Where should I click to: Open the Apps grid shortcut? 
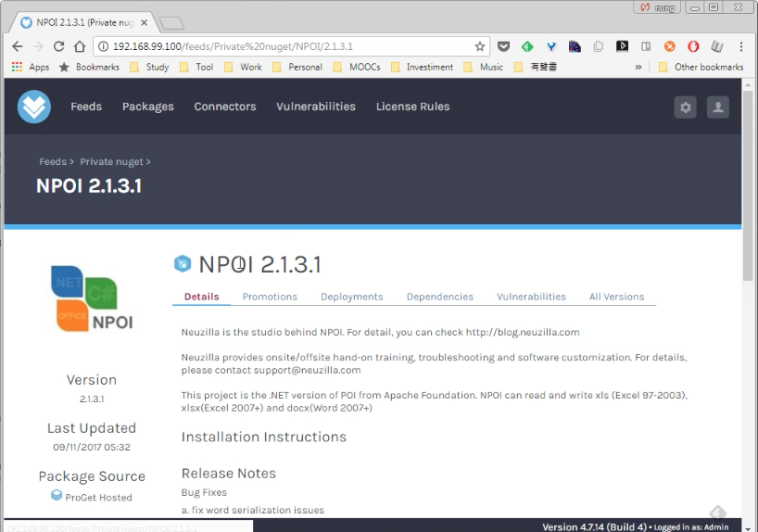[x=30, y=67]
